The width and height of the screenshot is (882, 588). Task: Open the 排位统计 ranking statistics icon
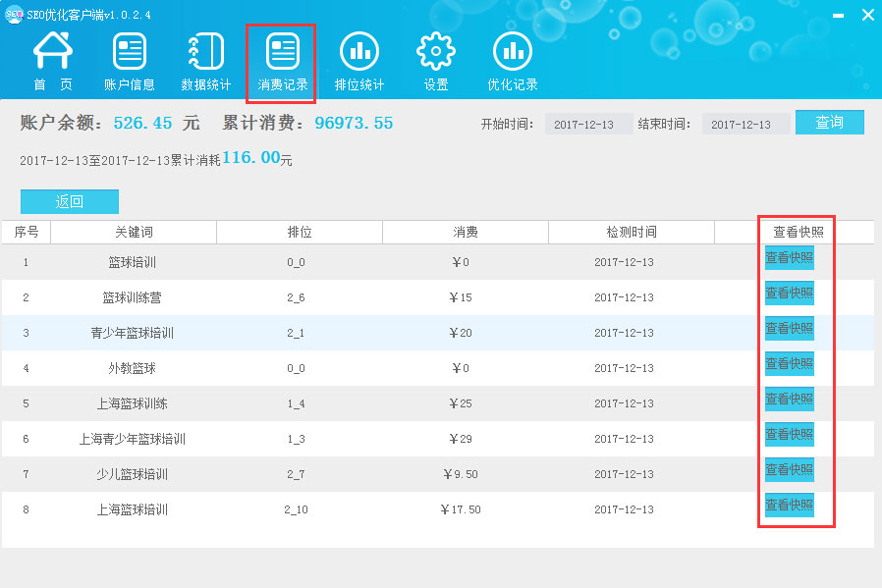point(359,61)
